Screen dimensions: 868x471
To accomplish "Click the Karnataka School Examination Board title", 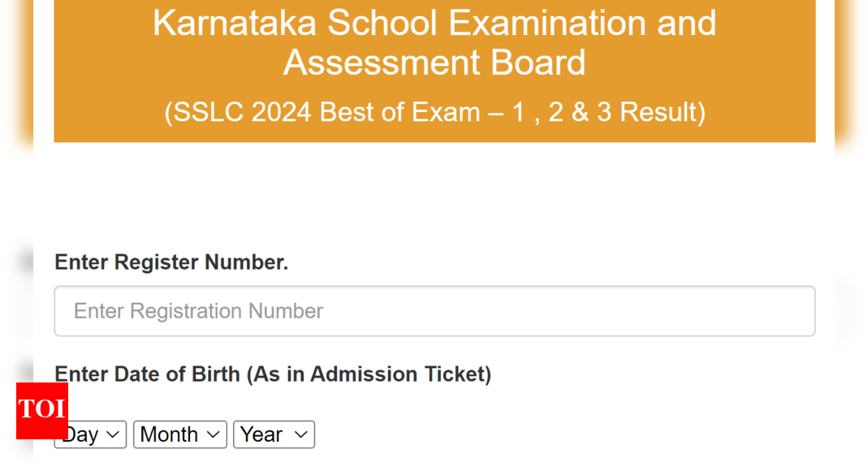I will tap(434, 42).
